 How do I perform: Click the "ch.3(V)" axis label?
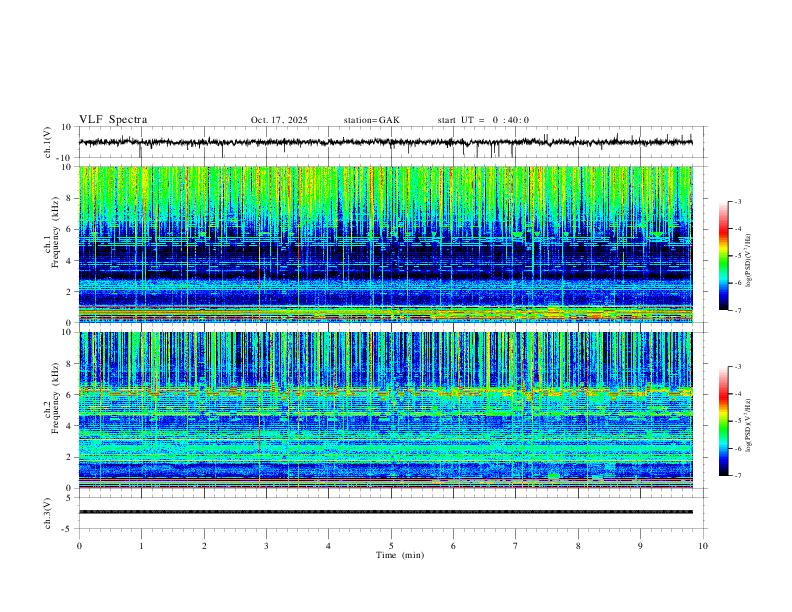(48, 513)
